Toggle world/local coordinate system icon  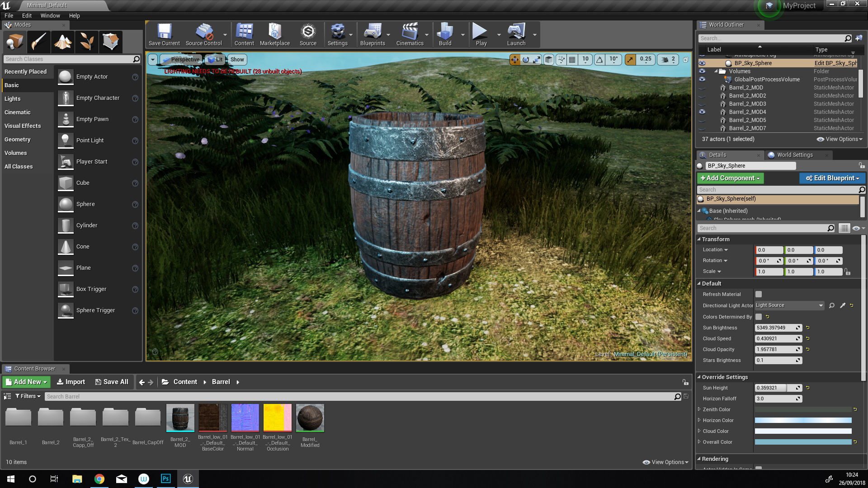point(549,60)
